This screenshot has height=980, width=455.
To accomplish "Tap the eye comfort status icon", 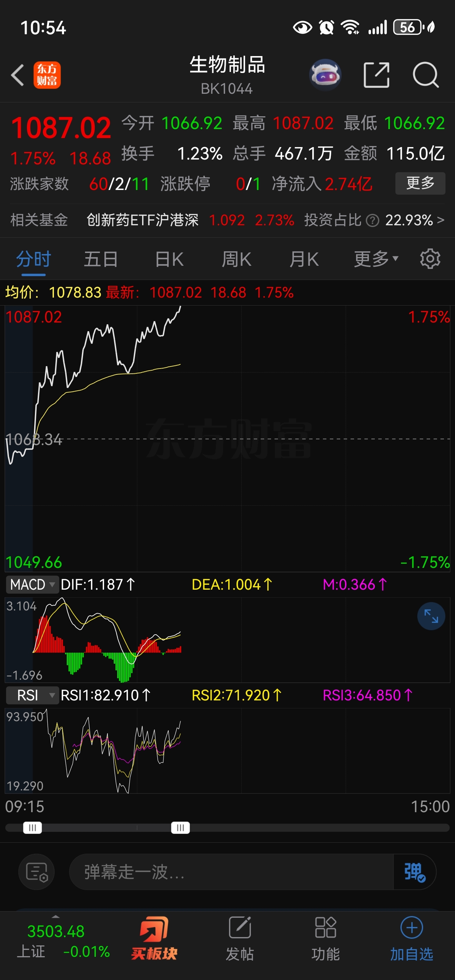I will [x=303, y=27].
